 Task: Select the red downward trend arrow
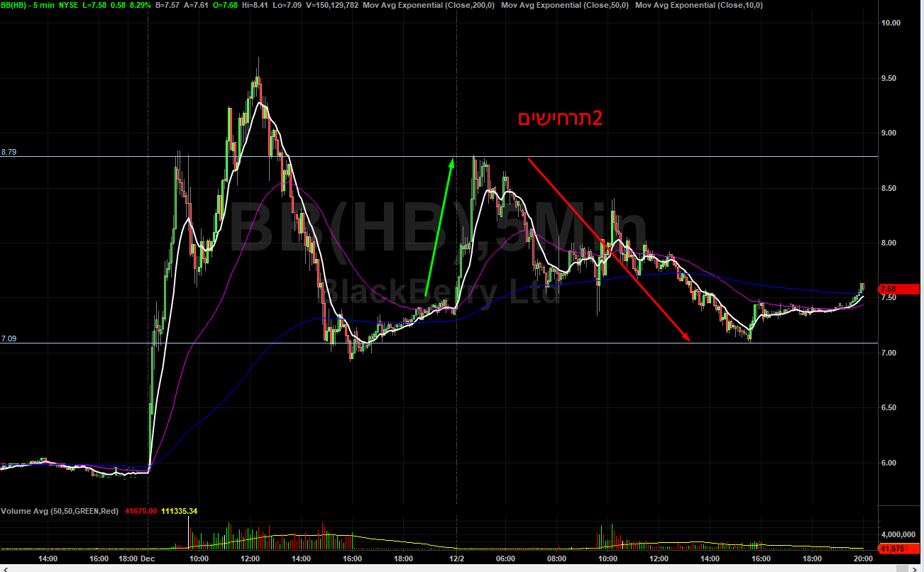608,250
